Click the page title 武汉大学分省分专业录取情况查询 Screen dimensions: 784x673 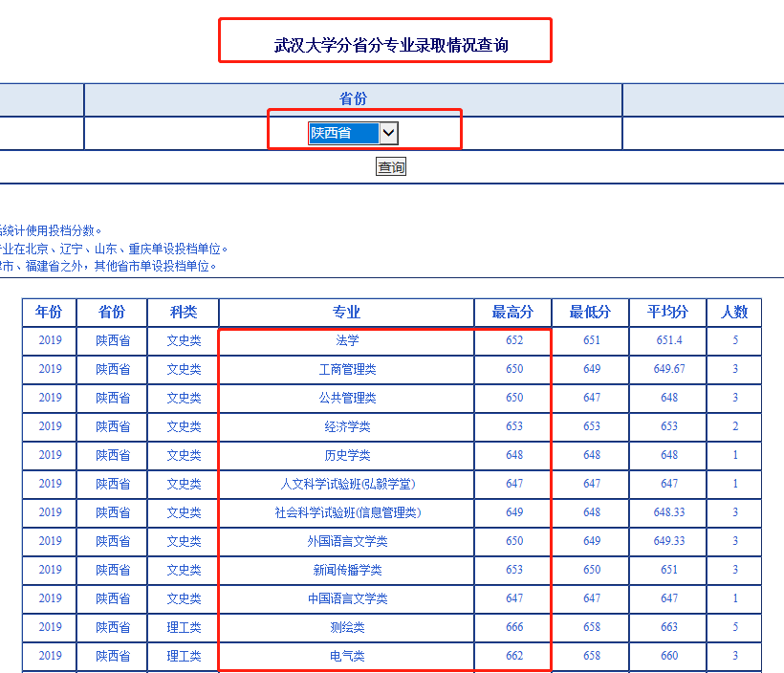tap(391, 45)
